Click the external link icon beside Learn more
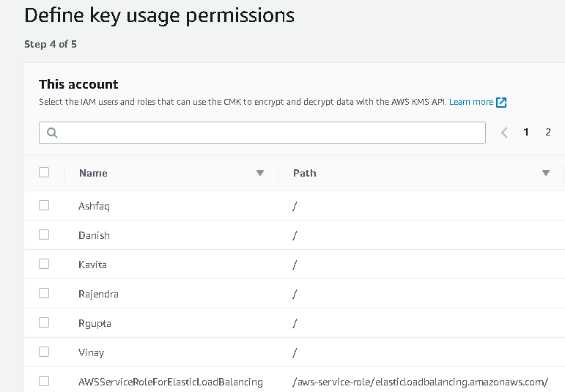Screen dimensions: 565x392 (x=501, y=103)
